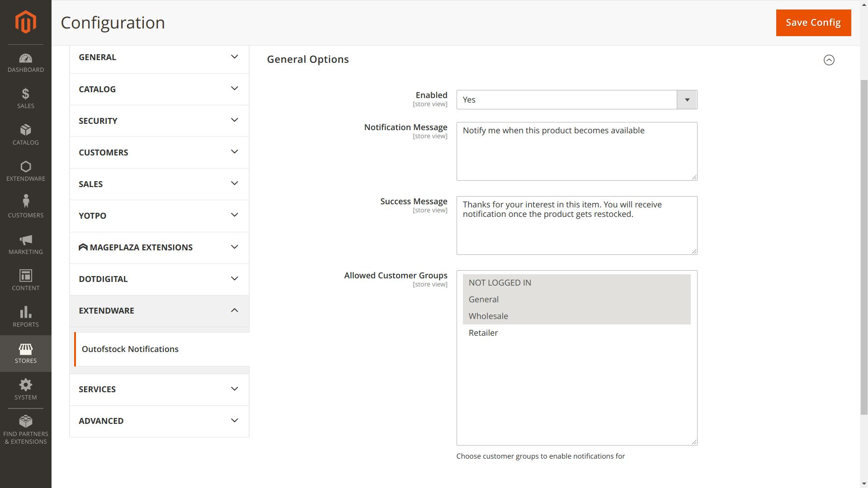868x488 pixels.
Task: Open the System gear icon menu
Action: [x=25, y=389]
